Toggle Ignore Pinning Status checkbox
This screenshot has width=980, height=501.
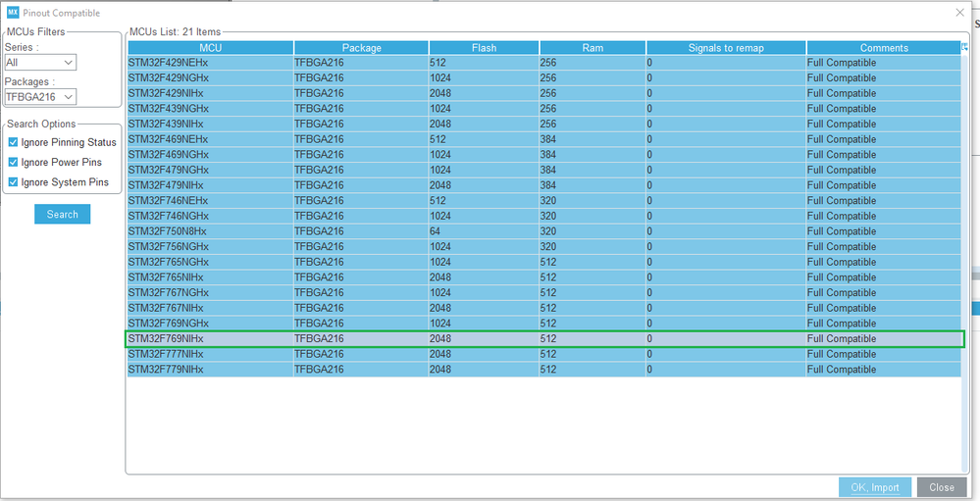coord(13,142)
